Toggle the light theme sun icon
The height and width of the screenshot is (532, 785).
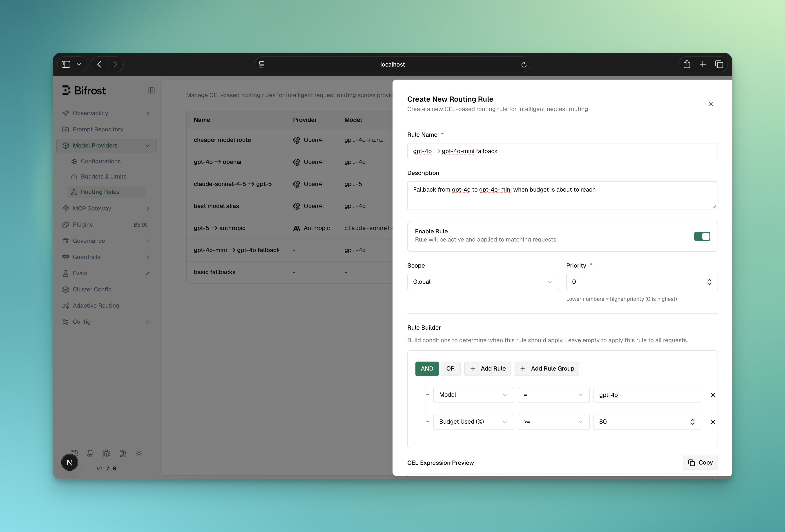click(x=139, y=453)
